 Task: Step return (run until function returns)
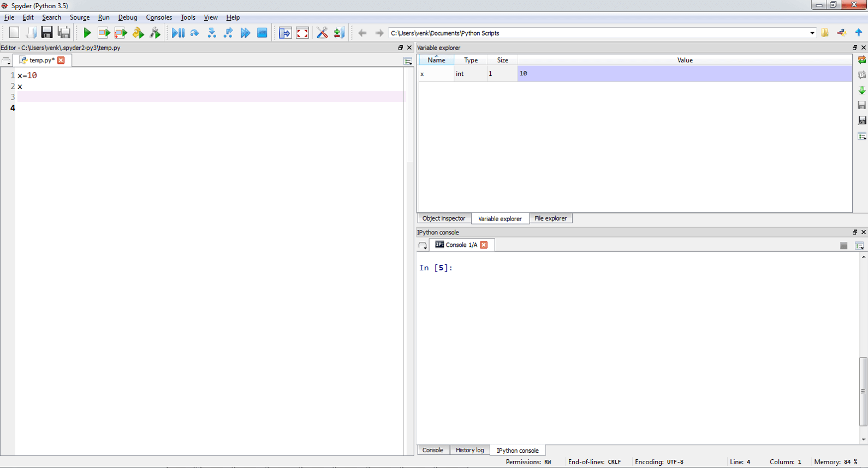(229, 33)
